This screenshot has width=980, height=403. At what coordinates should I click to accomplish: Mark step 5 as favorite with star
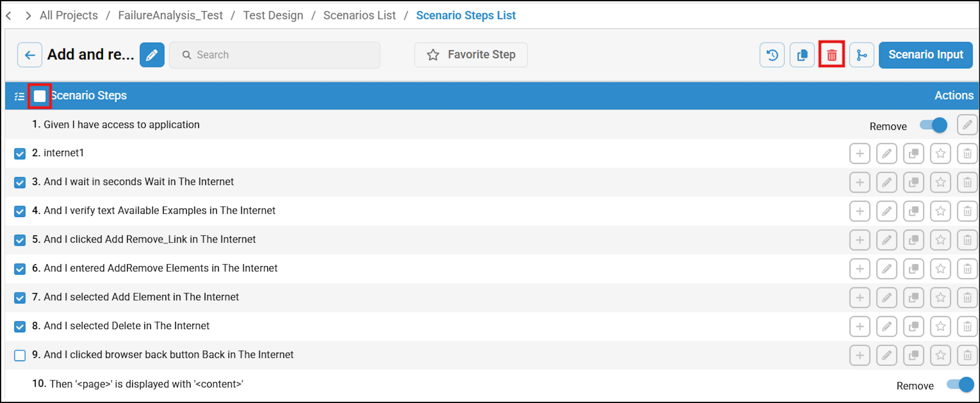940,240
